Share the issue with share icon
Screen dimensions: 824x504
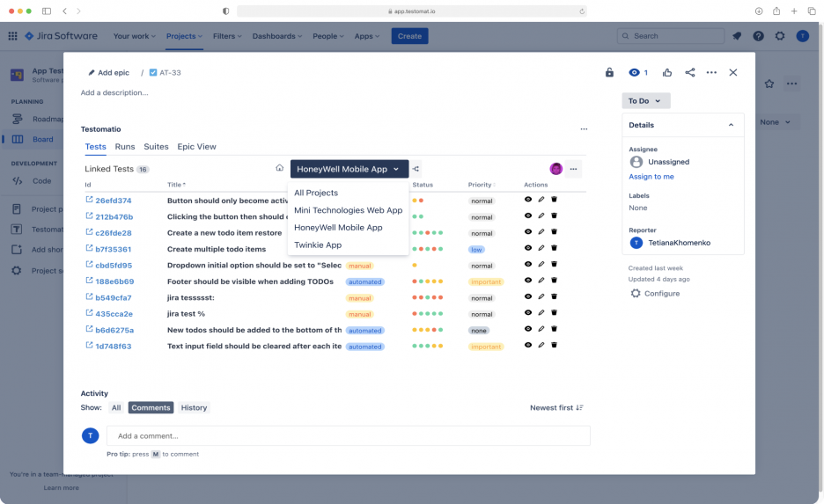click(x=690, y=72)
